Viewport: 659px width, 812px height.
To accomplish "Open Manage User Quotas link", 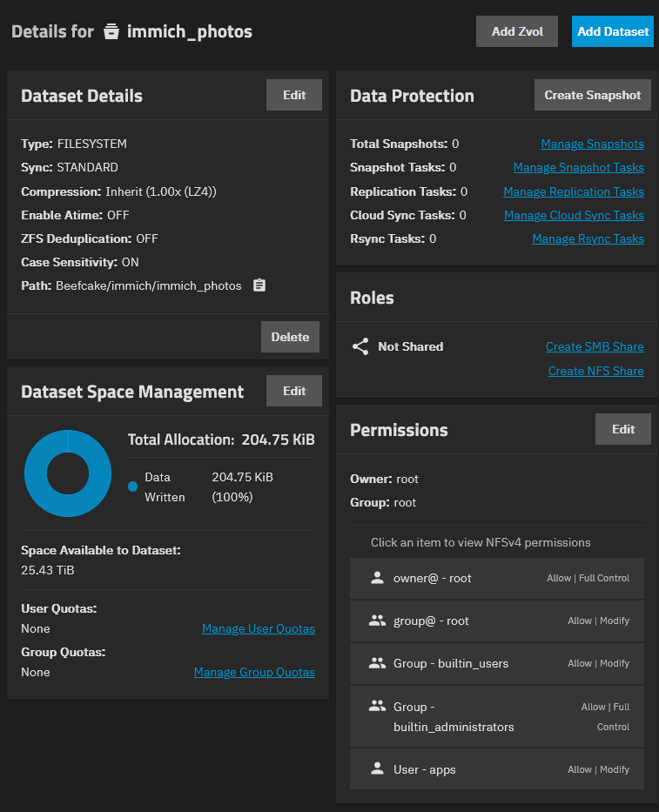I will click(258, 628).
